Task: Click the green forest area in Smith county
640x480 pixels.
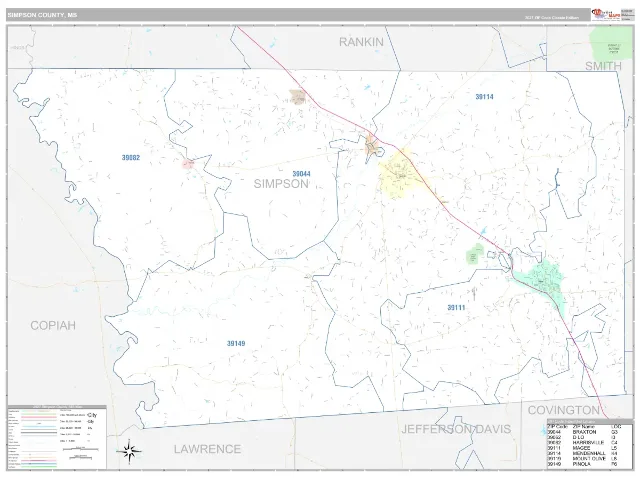Action: point(609,44)
